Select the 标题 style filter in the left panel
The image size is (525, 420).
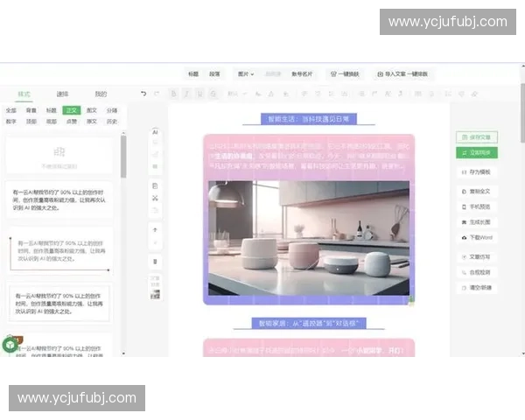click(52, 110)
